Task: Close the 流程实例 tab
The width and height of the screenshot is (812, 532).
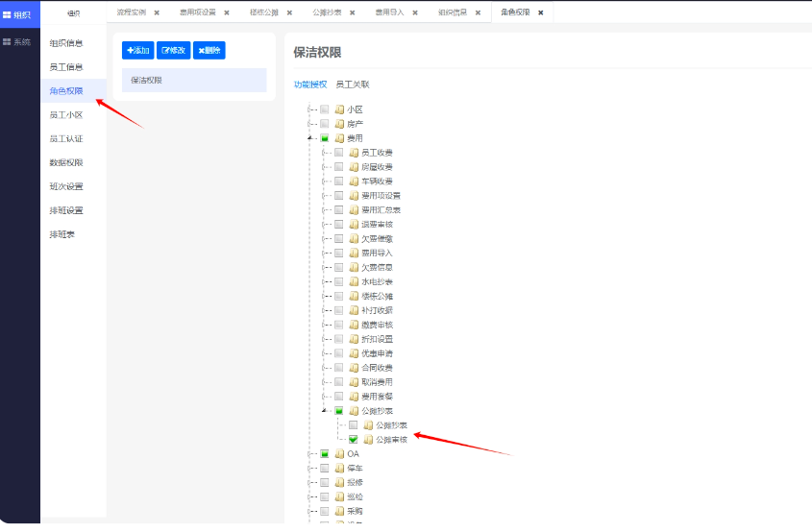Action: pos(157,12)
